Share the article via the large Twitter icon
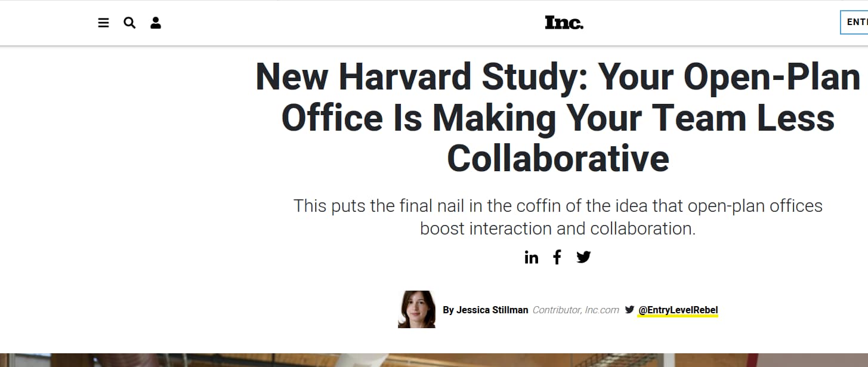The width and height of the screenshot is (868, 367). [x=583, y=257]
